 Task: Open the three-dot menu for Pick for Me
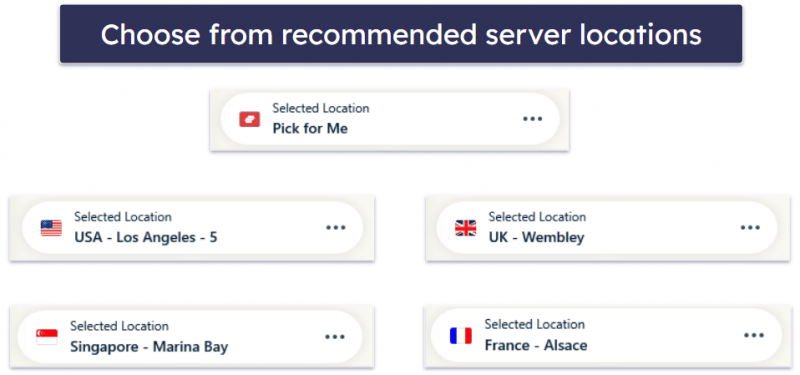533,119
